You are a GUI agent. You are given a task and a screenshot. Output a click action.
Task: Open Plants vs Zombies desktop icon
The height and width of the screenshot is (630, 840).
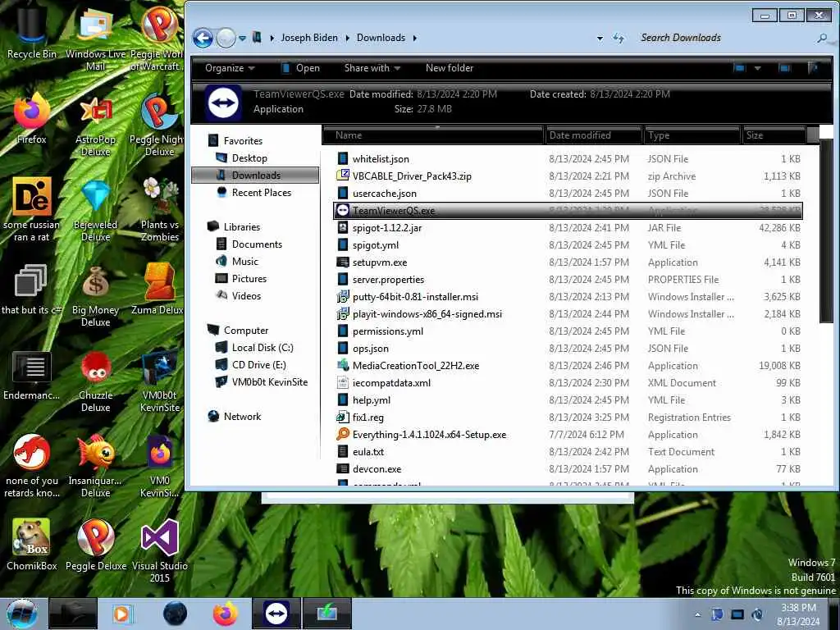coord(160,210)
